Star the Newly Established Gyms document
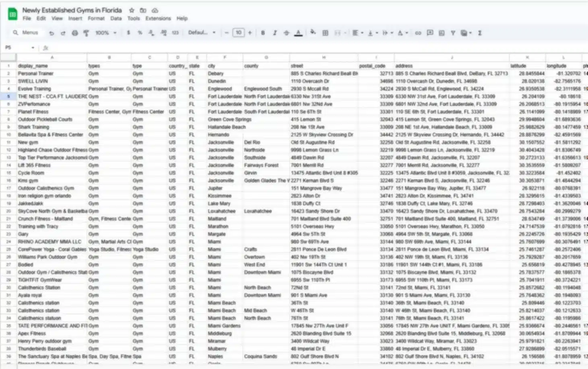This screenshot has height=369, width=588. (x=132, y=10)
